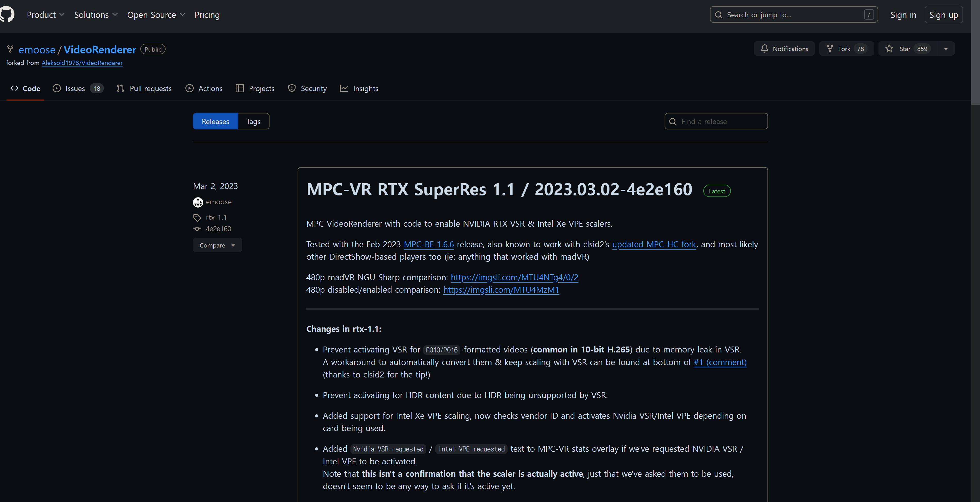
Task: Open the star lists dropdown arrow
Action: point(946,49)
